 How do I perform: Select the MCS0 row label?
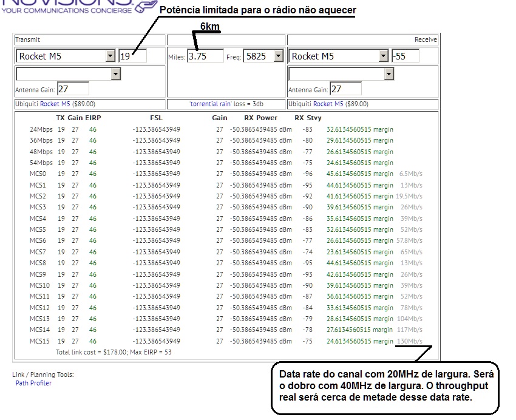point(38,174)
